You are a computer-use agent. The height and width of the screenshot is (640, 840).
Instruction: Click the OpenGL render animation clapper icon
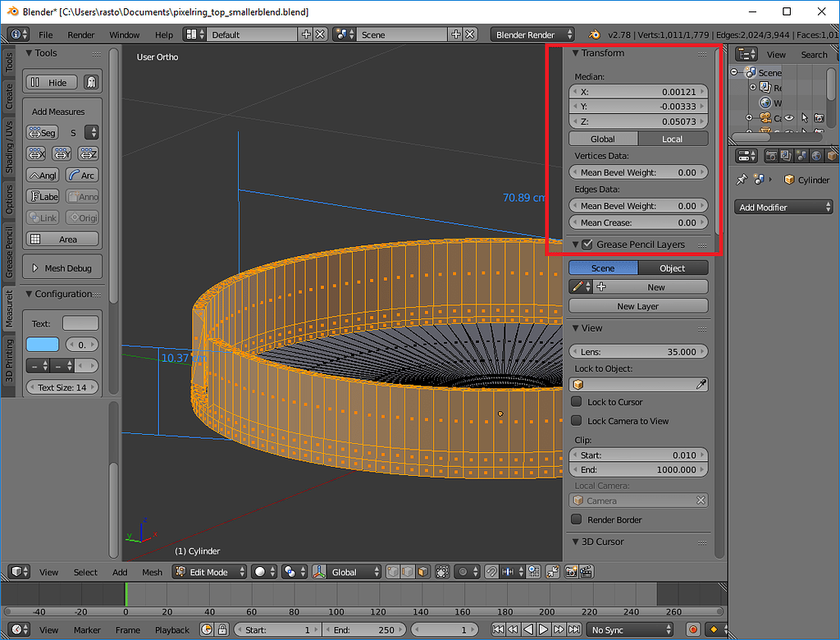[586, 572]
